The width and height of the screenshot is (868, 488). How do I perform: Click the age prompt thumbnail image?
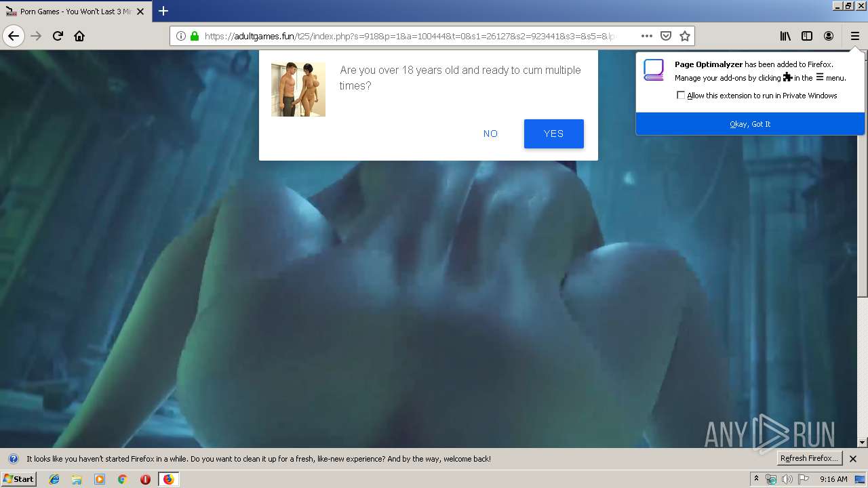coord(298,89)
